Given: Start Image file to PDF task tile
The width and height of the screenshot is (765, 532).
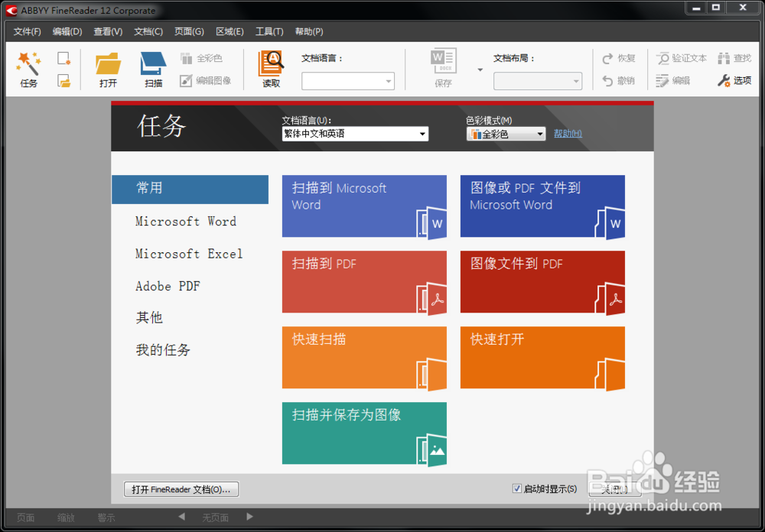Looking at the screenshot, I should coord(542,282).
